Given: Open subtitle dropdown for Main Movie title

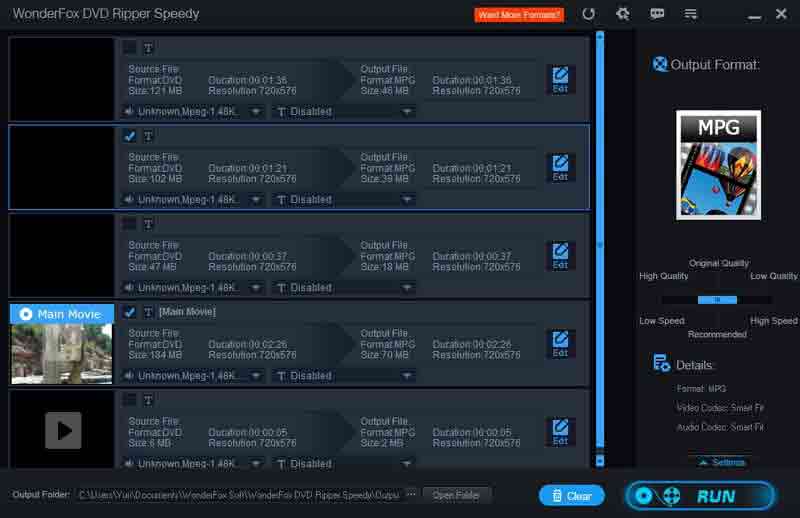Looking at the screenshot, I should (344, 376).
